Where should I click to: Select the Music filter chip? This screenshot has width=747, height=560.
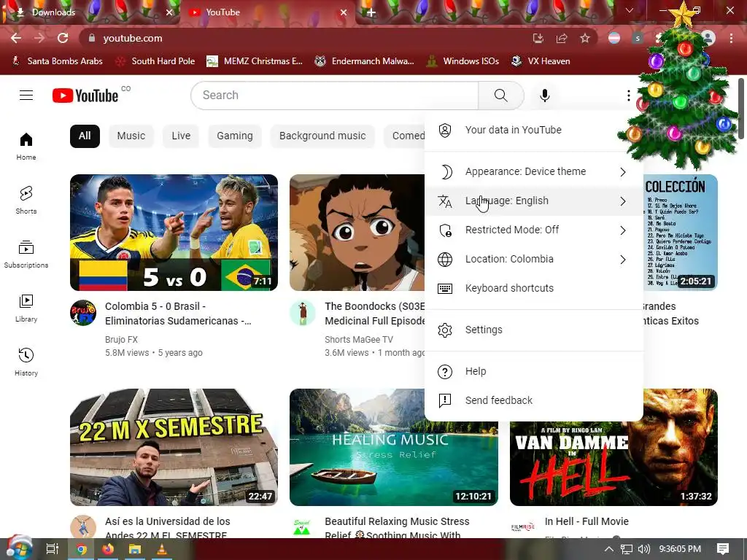click(x=131, y=136)
